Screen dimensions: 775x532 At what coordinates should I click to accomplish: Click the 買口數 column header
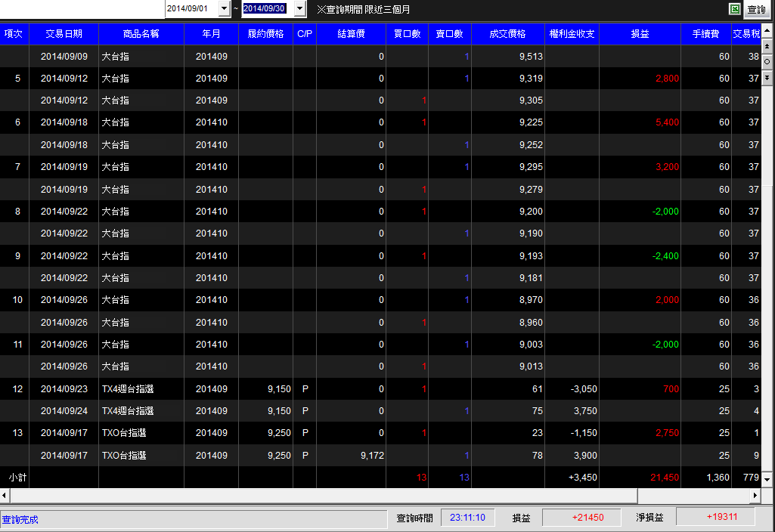pyautogui.click(x=407, y=34)
